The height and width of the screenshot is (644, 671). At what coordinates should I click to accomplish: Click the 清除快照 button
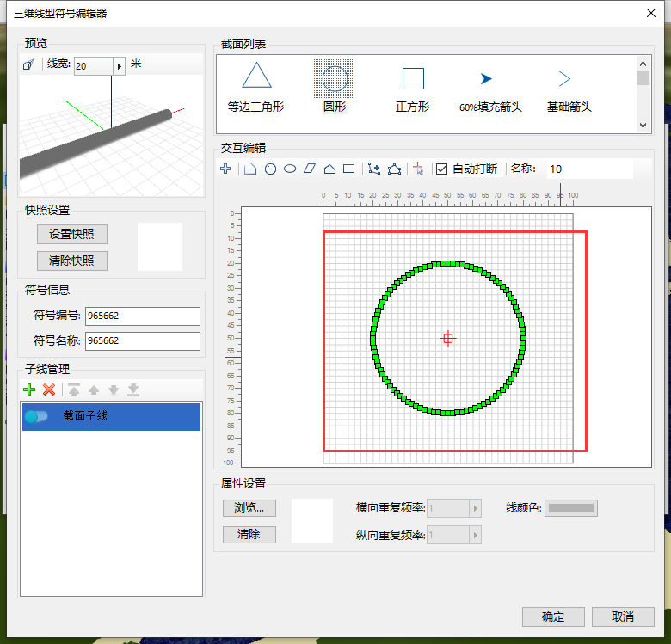pos(72,261)
